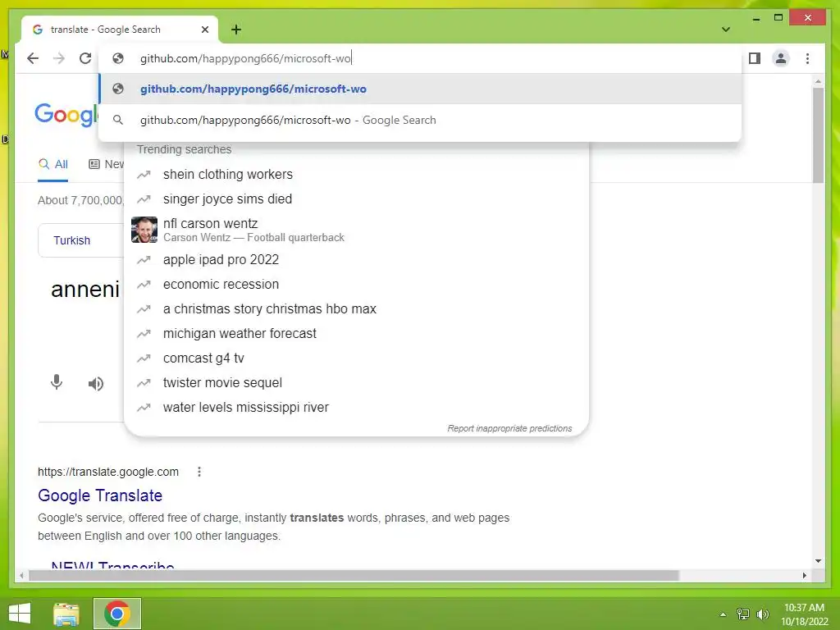The image size is (840, 630).
Task: Open the Google Translate result link
Action: pos(100,495)
